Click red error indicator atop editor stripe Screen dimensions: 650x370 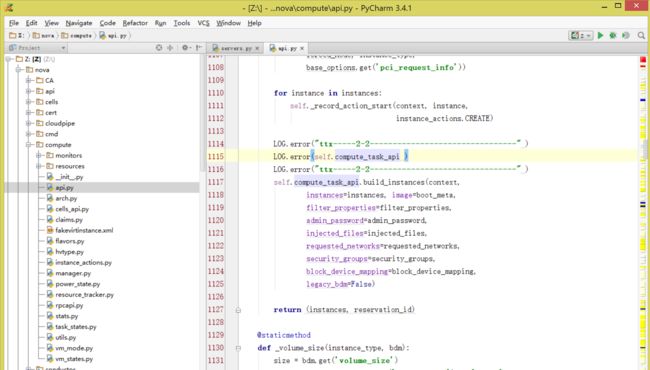tap(643, 60)
